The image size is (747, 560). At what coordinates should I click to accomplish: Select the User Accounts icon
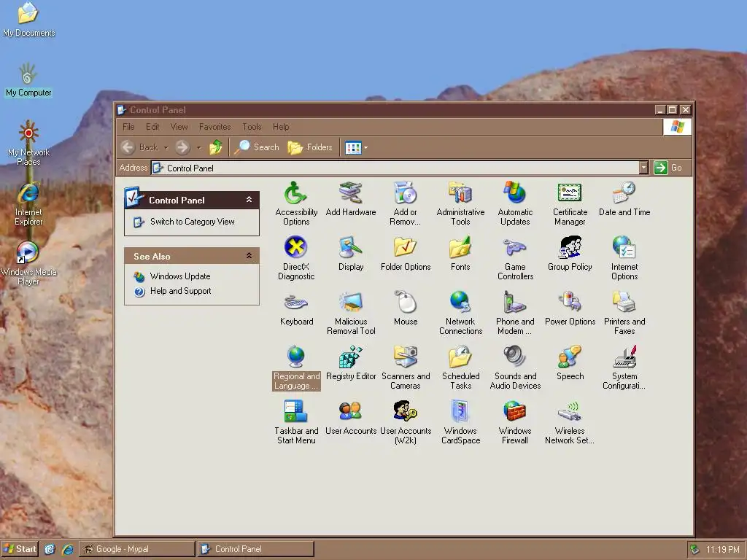(x=351, y=418)
